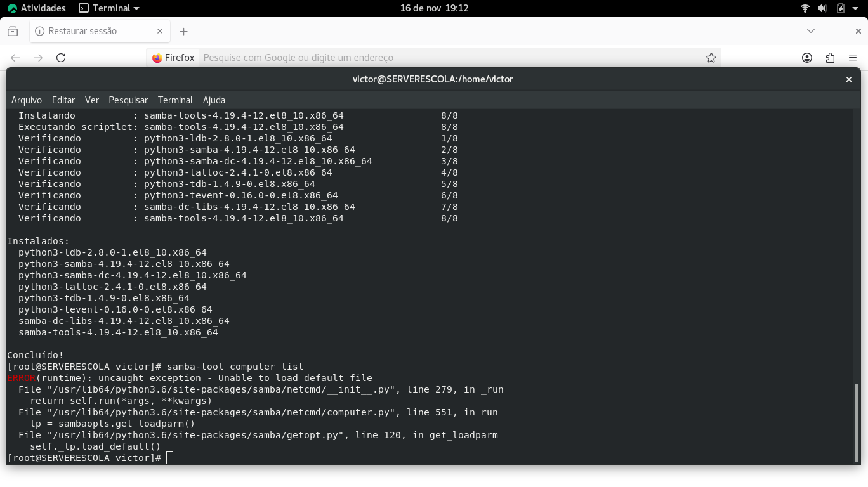Open the Editar menu in terminal
This screenshot has height=487, width=868.
(63, 100)
